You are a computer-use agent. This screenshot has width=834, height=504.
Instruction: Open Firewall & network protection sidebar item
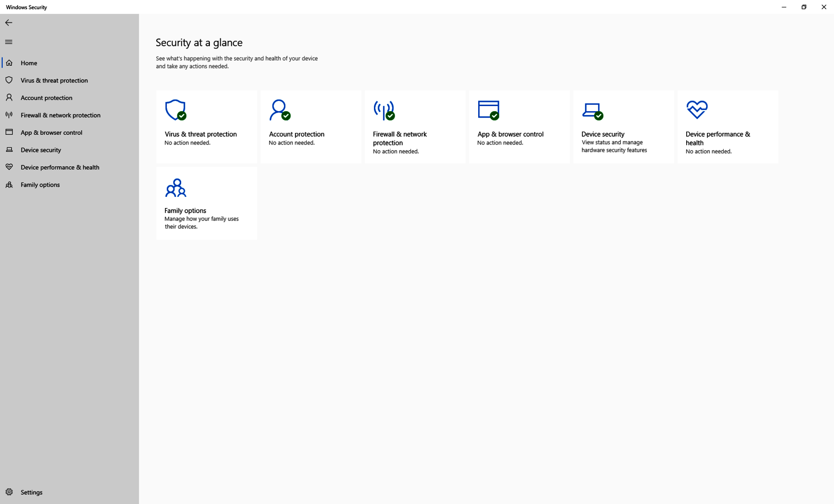[x=60, y=115]
